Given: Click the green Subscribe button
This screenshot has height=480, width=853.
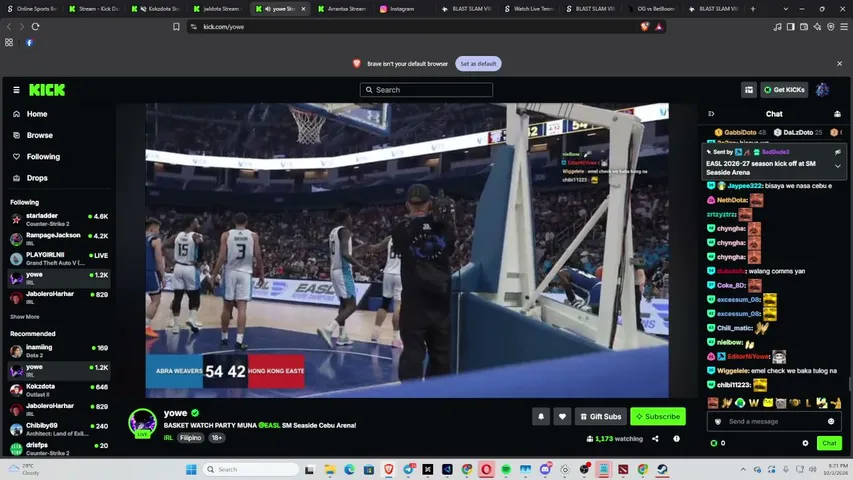Looking at the screenshot, I should click(658, 416).
